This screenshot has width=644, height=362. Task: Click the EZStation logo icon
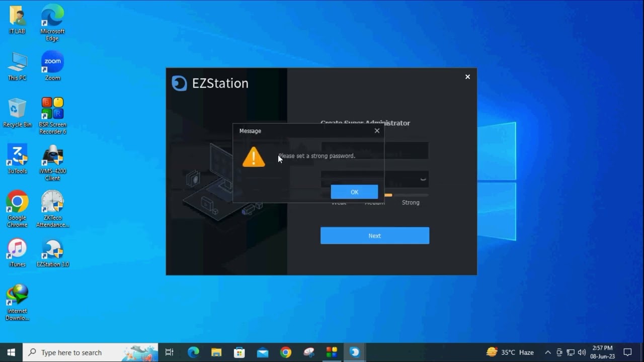click(x=179, y=83)
